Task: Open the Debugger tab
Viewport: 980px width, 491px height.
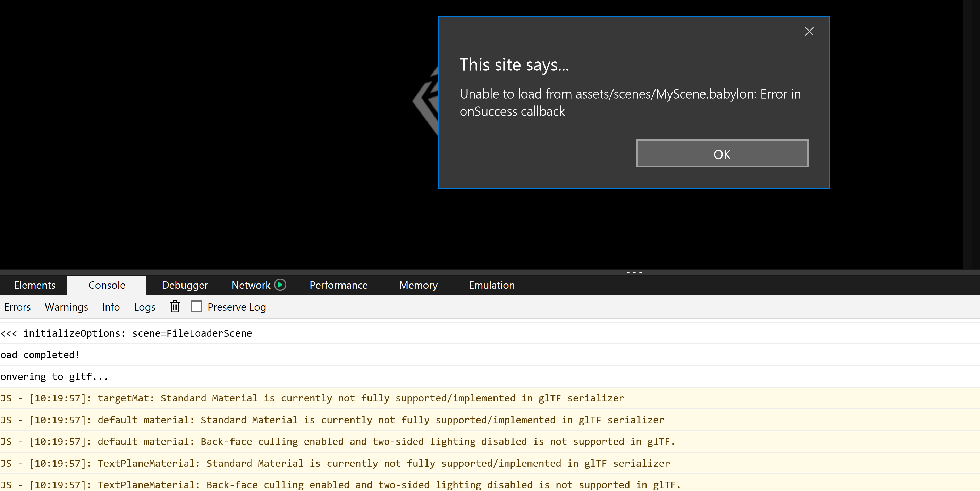Action: pos(185,285)
